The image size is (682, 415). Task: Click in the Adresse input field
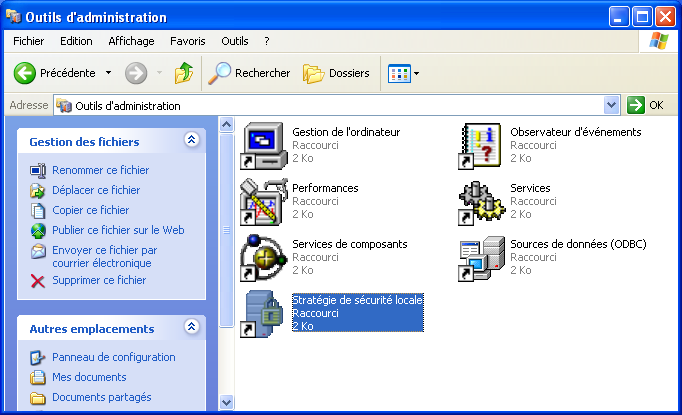pyautogui.click(x=330, y=105)
